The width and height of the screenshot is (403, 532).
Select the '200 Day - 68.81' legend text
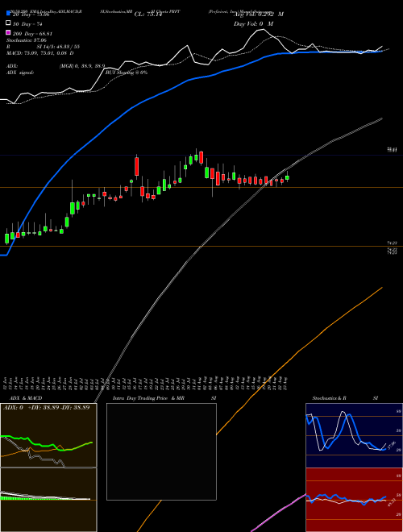[32, 34]
